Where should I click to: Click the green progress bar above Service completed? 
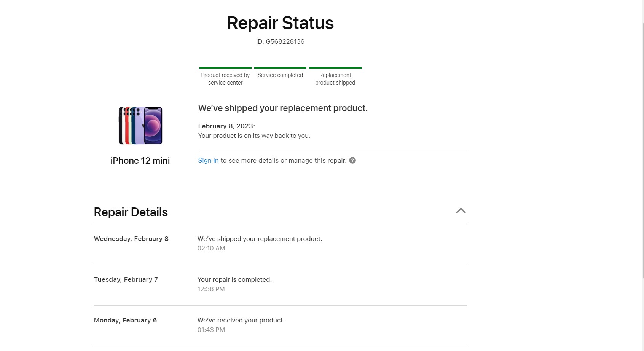(x=280, y=68)
